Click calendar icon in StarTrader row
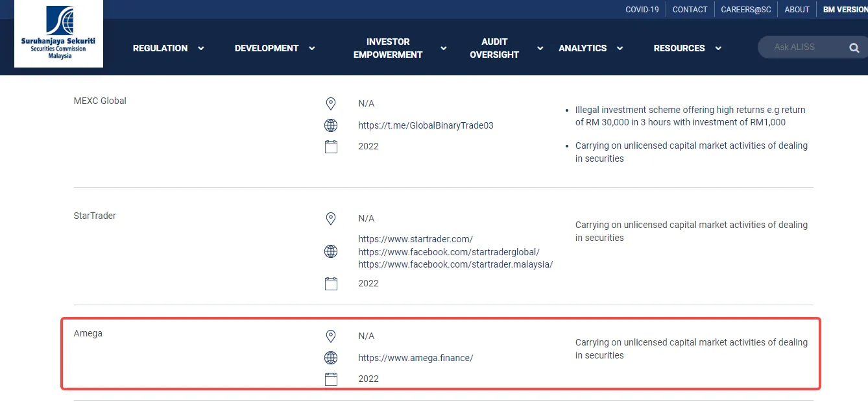Screen dimensions: 868x402 click(x=331, y=283)
